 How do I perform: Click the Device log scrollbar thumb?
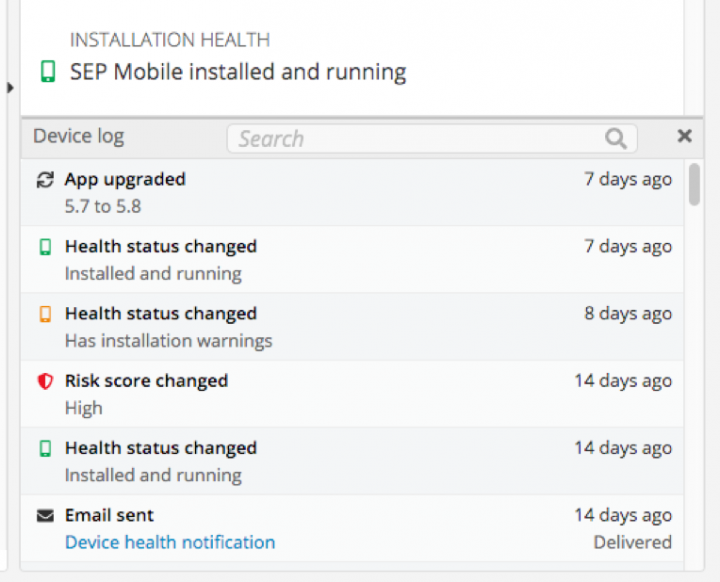[694, 184]
